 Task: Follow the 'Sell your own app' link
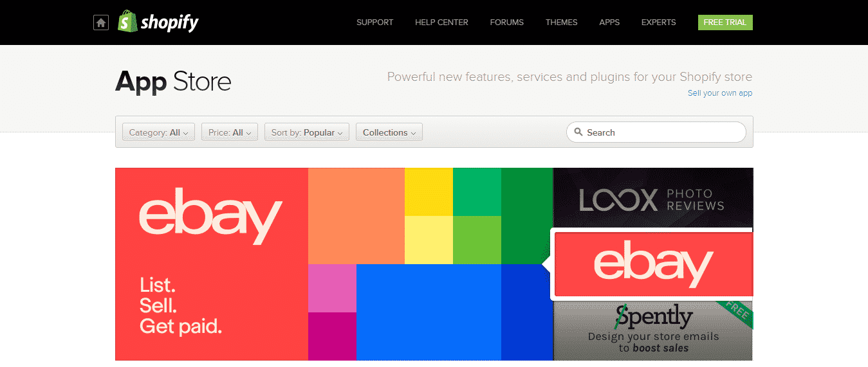(719, 93)
